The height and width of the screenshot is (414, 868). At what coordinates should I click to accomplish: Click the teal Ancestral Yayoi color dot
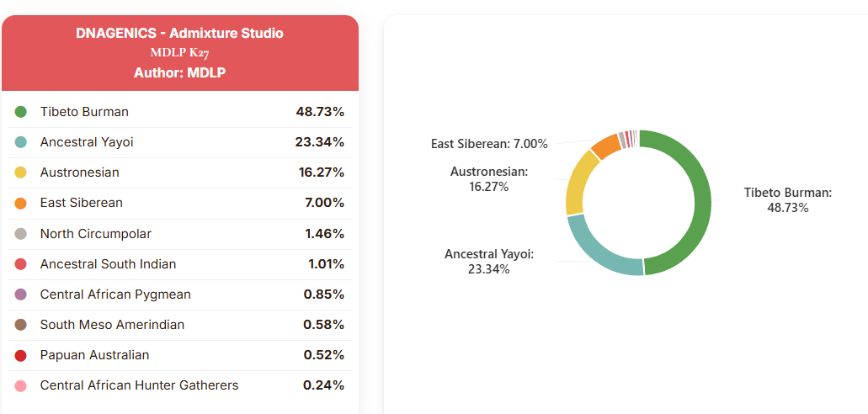click(21, 142)
